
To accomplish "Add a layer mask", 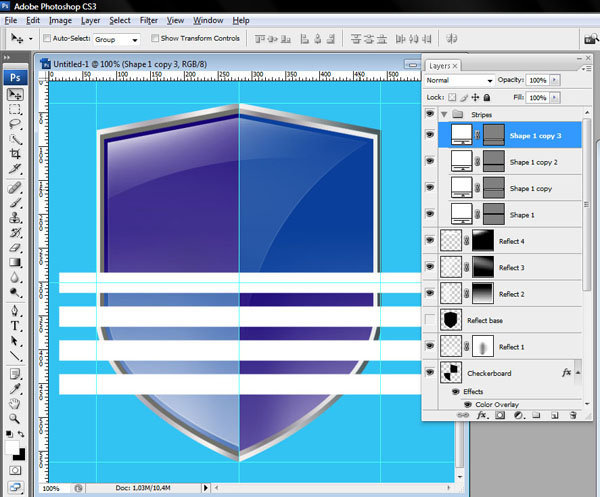I will 500,415.
